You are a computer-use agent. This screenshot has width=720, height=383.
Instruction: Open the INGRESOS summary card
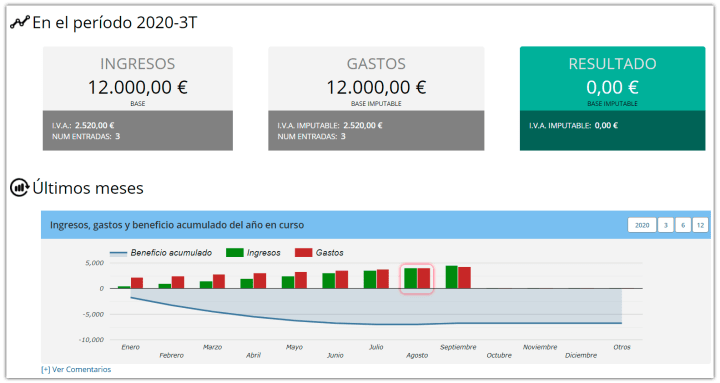[x=138, y=98]
